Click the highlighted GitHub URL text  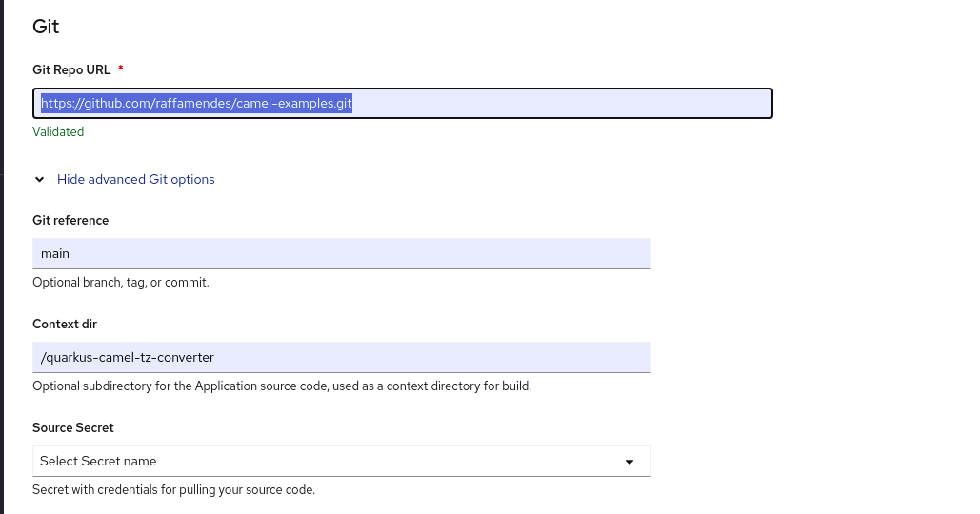tap(196, 104)
